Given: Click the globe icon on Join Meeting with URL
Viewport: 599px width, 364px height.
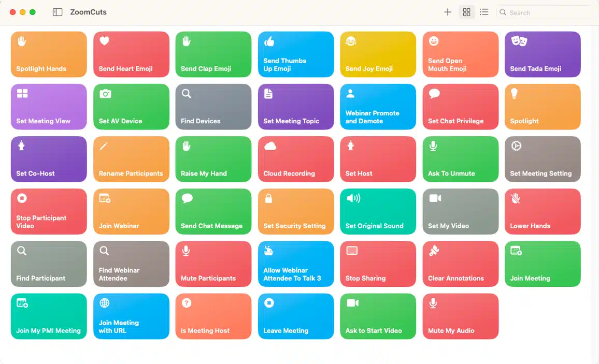Looking at the screenshot, I should (x=104, y=303).
